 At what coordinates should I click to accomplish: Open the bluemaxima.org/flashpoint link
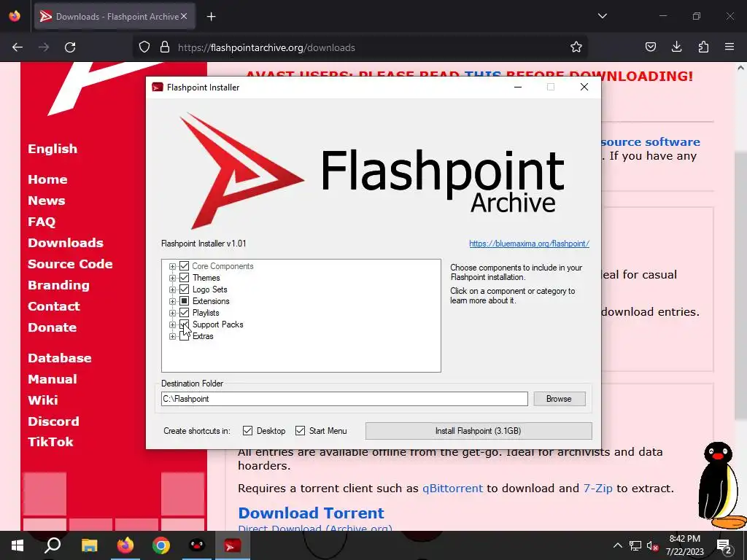[x=529, y=244]
